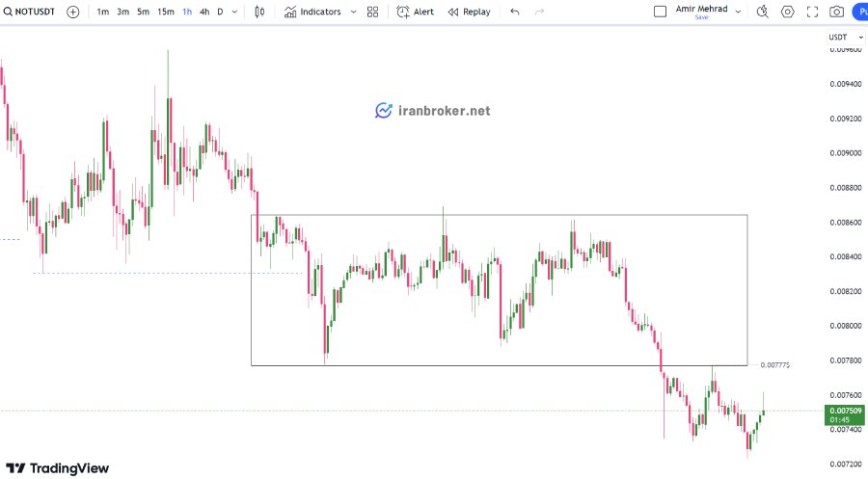
Task: Start bar Replay mode
Action: coord(469,12)
